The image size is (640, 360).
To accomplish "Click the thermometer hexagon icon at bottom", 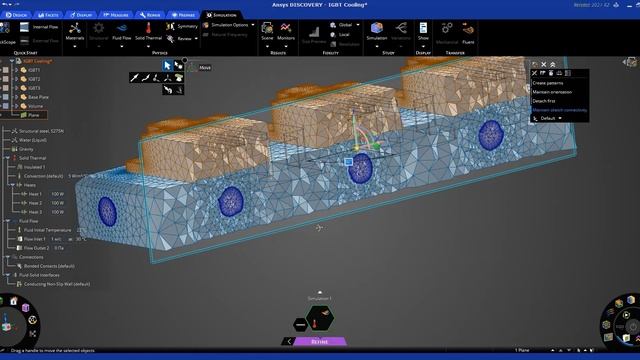I will (314, 324).
